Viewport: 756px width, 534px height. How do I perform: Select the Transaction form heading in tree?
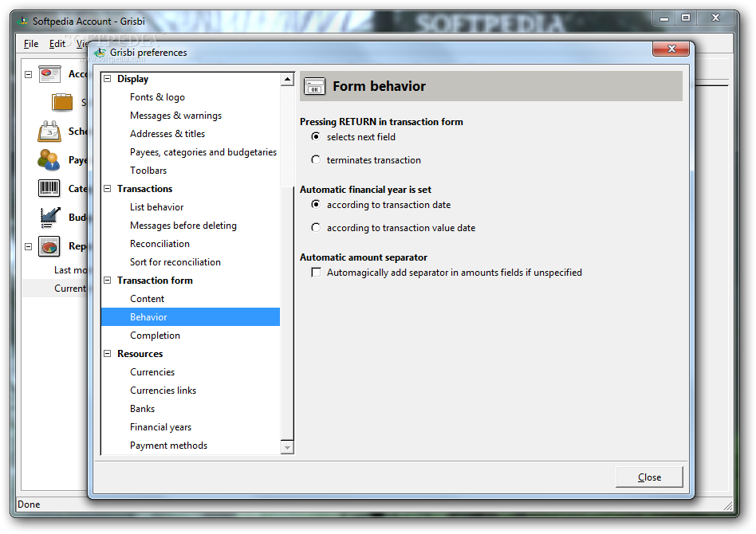(x=155, y=281)
